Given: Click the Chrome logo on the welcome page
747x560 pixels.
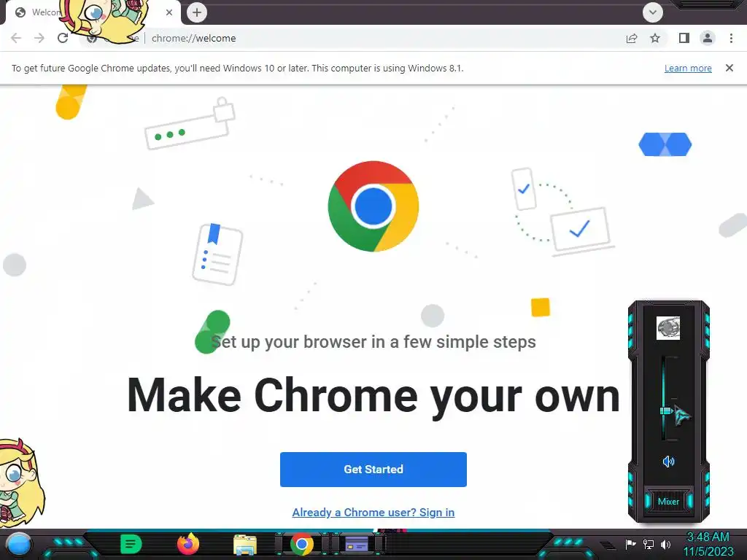Looking at the screenshot, I should (373, 206).
